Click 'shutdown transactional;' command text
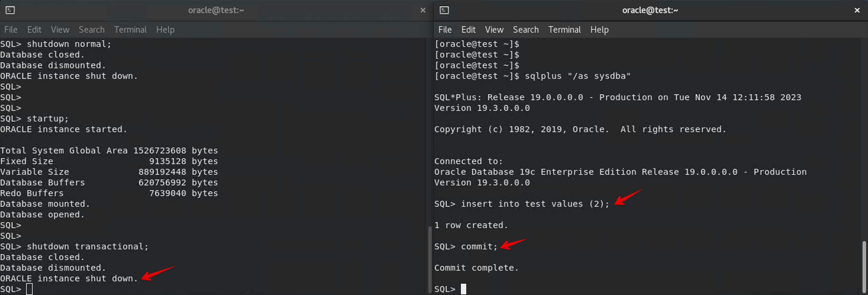This screenshot has height=295, width=868. (x=88, y=247)
